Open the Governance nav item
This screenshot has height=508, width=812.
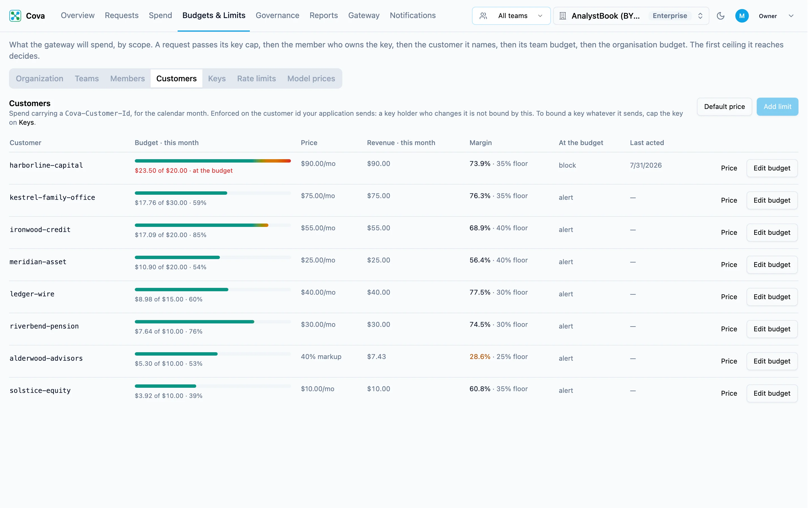point(277,16)
